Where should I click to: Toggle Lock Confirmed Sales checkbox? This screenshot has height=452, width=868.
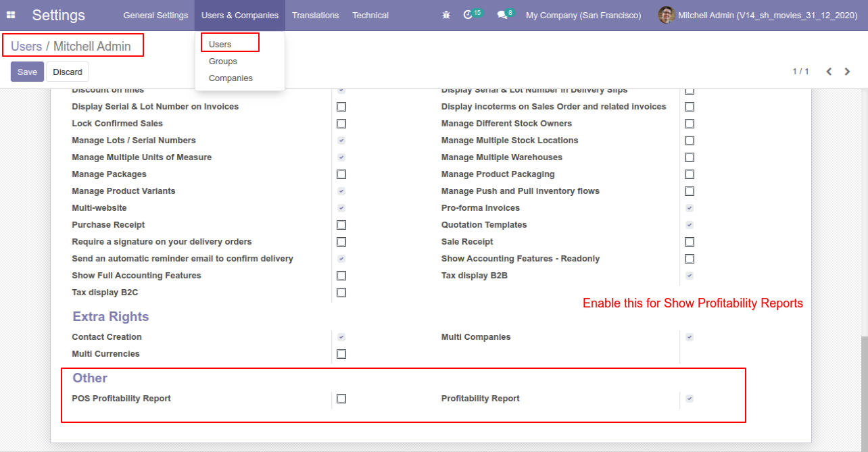[x=341, y=124]
